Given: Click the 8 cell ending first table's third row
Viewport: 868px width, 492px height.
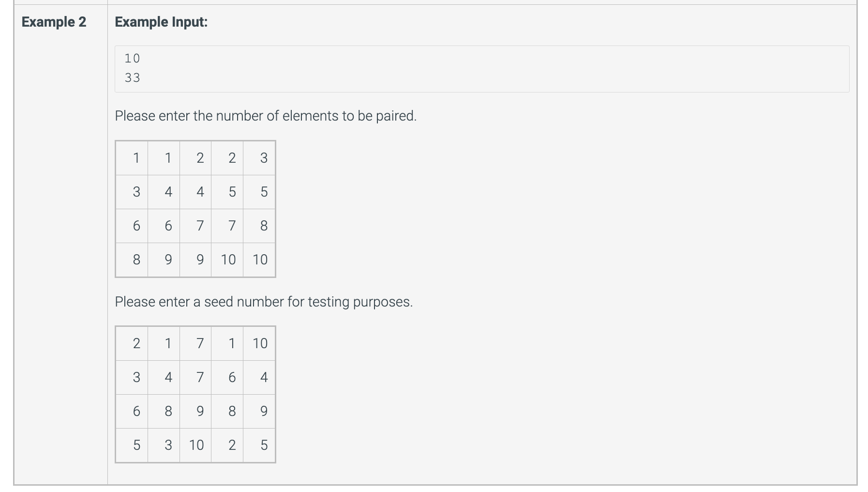Looking at the screenshot, I should pos(259,226).
